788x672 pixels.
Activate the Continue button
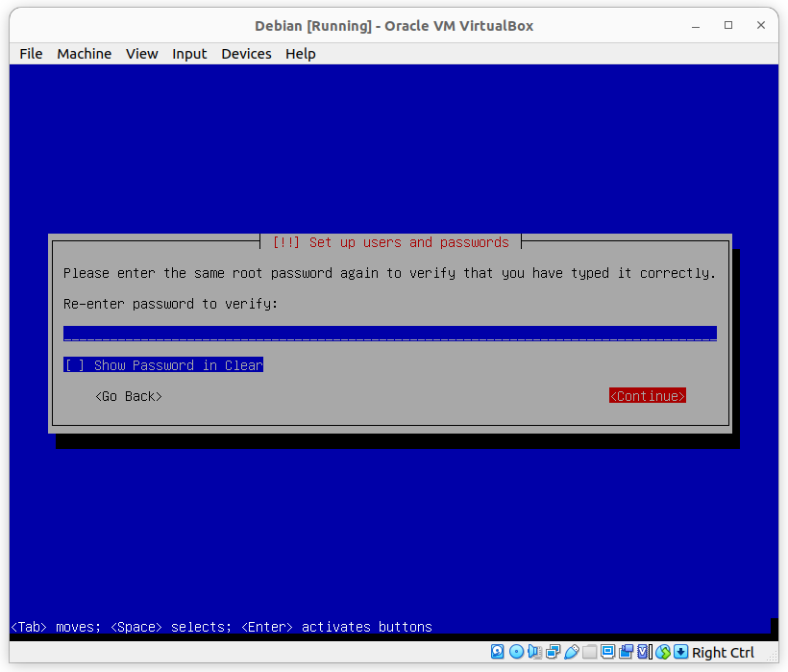coord(647,395)
